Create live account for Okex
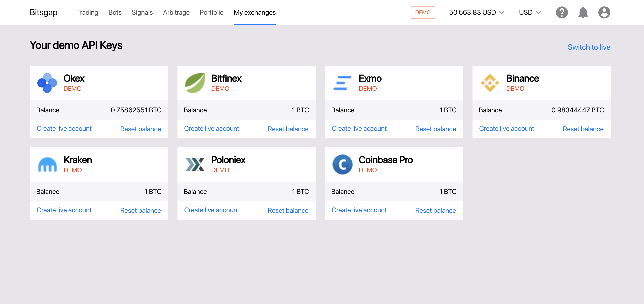The width and height of the screenshot is (644, 304). click(64, 129)
